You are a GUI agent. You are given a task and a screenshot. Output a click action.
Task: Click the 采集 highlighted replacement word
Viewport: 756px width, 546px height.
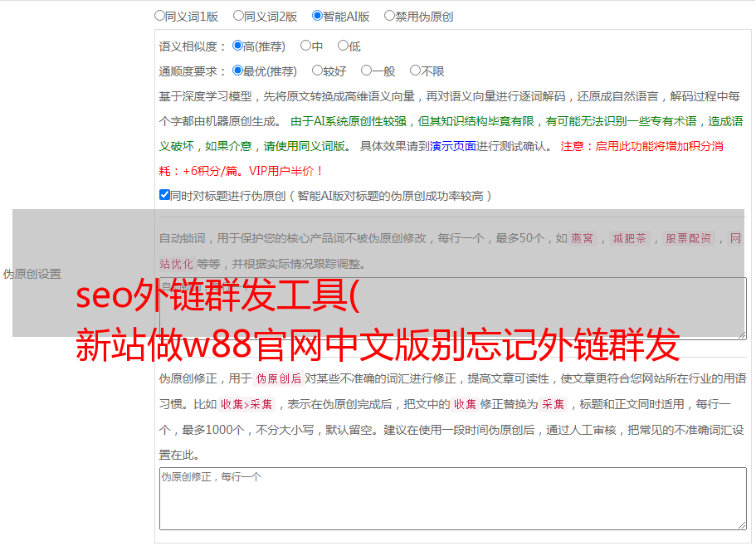[x=553, y=404]
